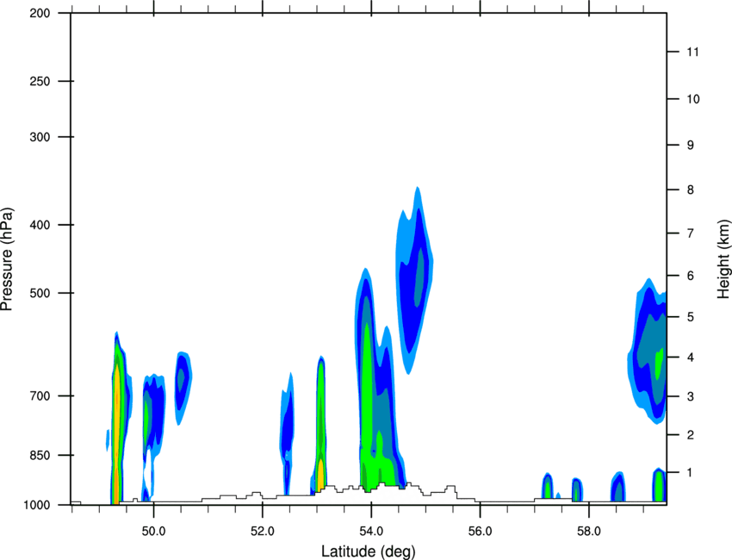Click the 2 km height label
Screen dimensions: 732x560
tap(691, 435)
